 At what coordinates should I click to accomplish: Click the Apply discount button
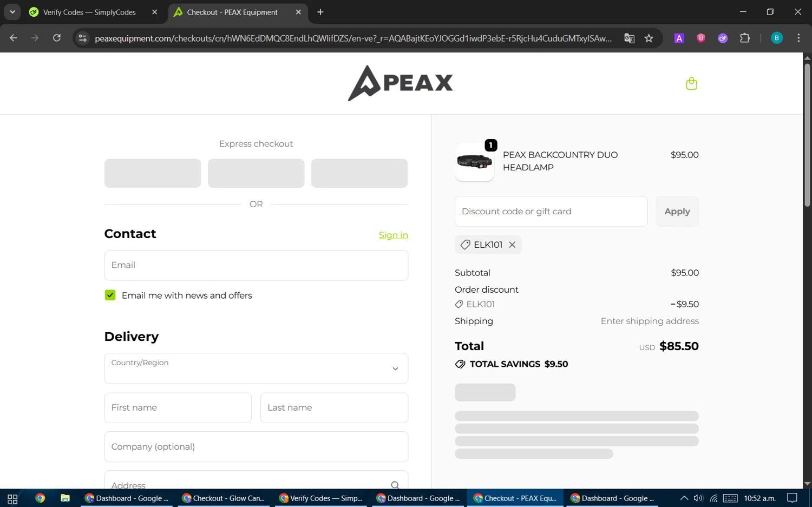pyautogui.click(x=677, y=212)
